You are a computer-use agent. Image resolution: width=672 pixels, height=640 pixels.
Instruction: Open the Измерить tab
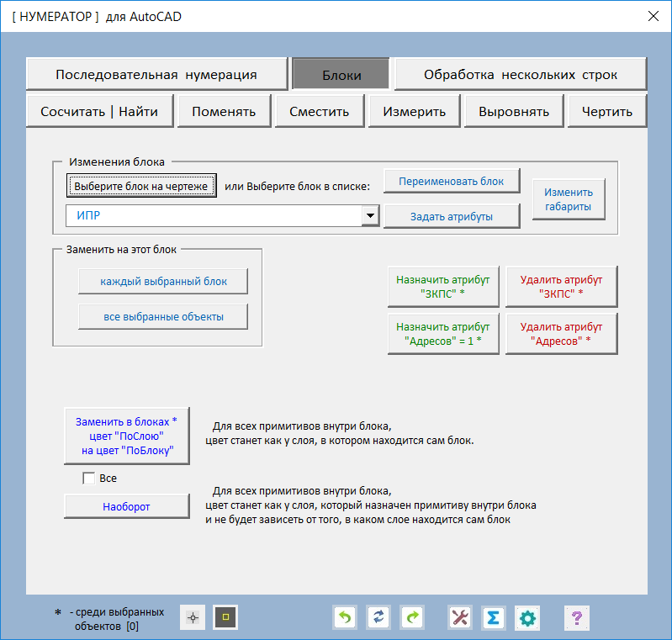click(414, 112)
